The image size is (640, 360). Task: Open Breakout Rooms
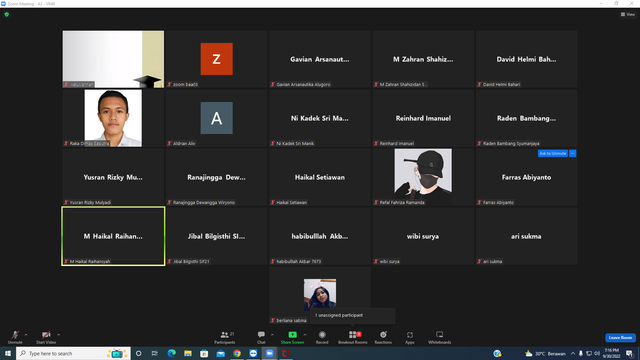(353, 337)
